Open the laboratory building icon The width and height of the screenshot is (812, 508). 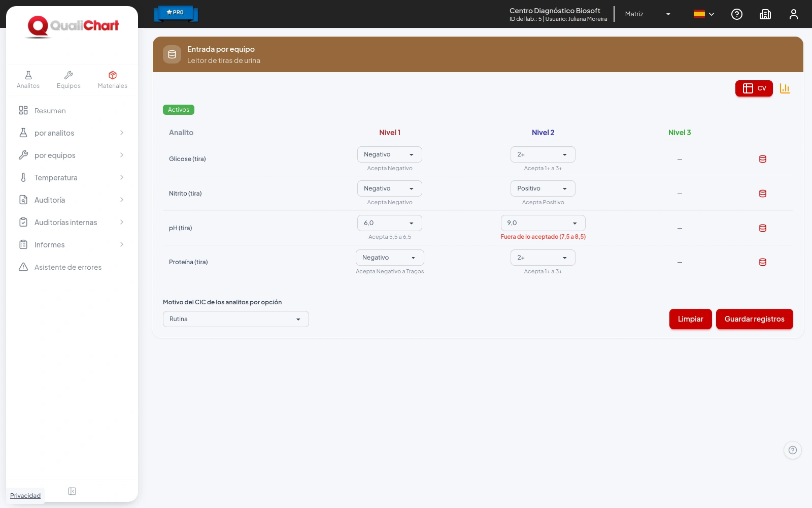click(x=765, y=14)
